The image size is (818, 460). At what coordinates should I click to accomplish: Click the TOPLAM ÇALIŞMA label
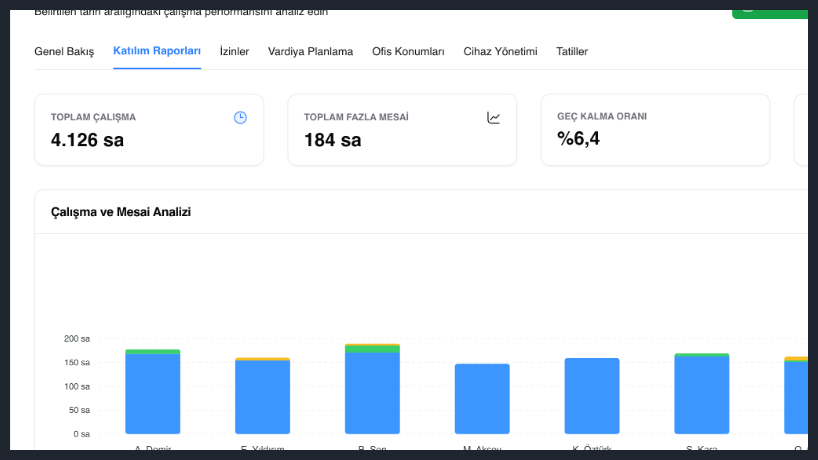(x=93, y=117)
